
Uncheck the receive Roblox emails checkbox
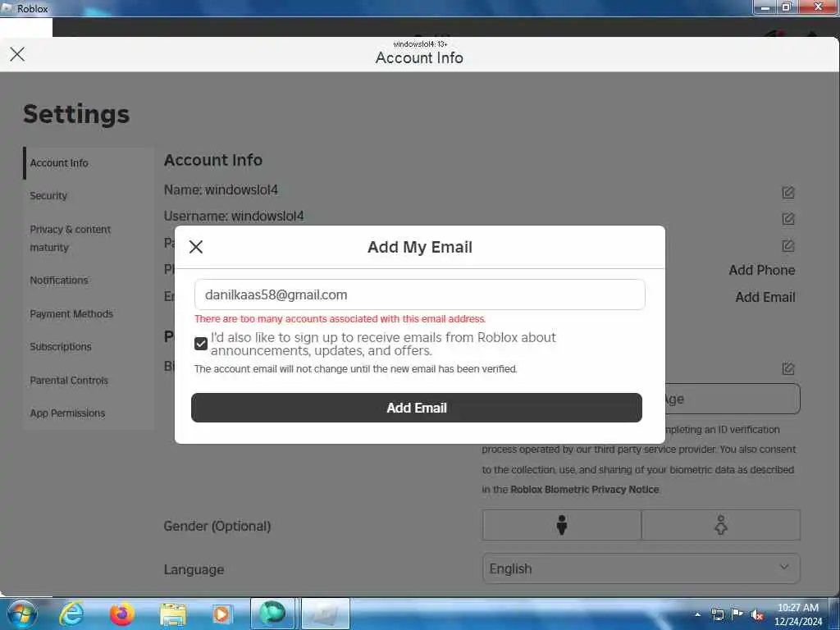coord(201,344)
